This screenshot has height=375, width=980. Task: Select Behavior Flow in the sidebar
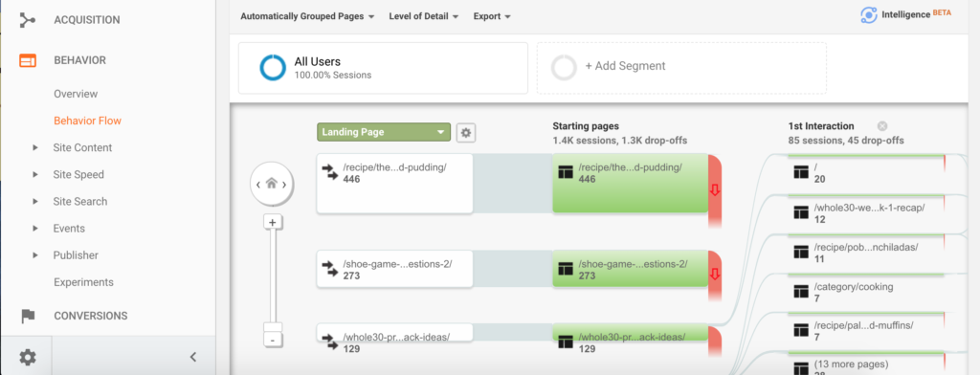87,121
